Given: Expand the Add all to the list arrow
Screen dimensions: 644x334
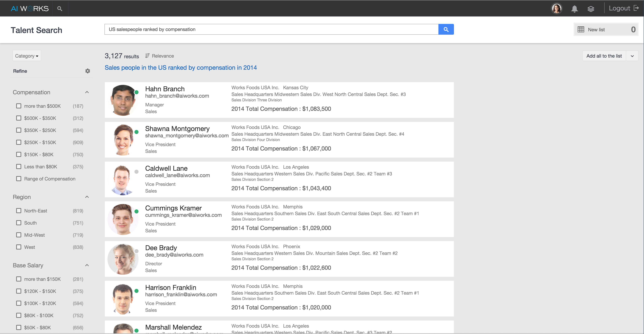Looking at the screenshot, I should [632, 56].
